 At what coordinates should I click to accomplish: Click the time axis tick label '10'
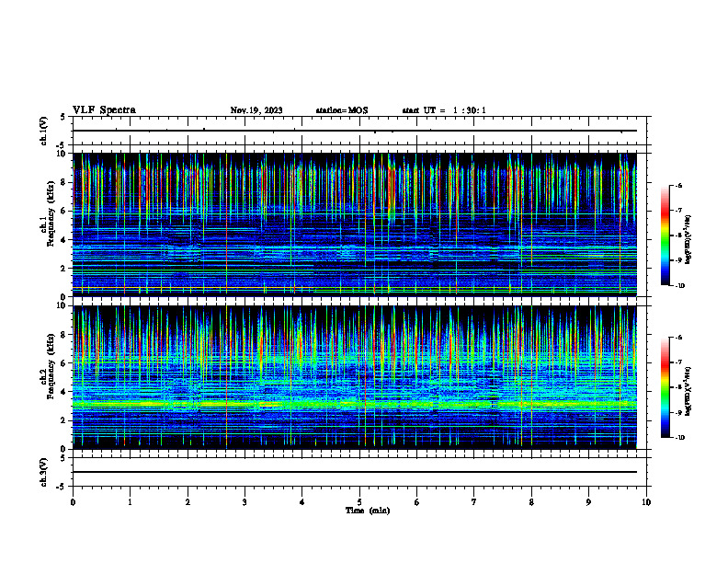[646, 502]
